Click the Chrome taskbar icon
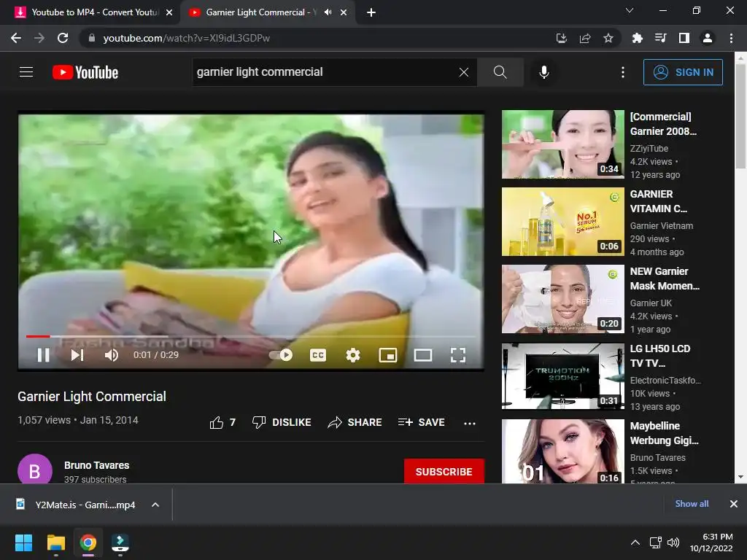The height and width of the screenshot is (560, 747). tap(88, 542)
